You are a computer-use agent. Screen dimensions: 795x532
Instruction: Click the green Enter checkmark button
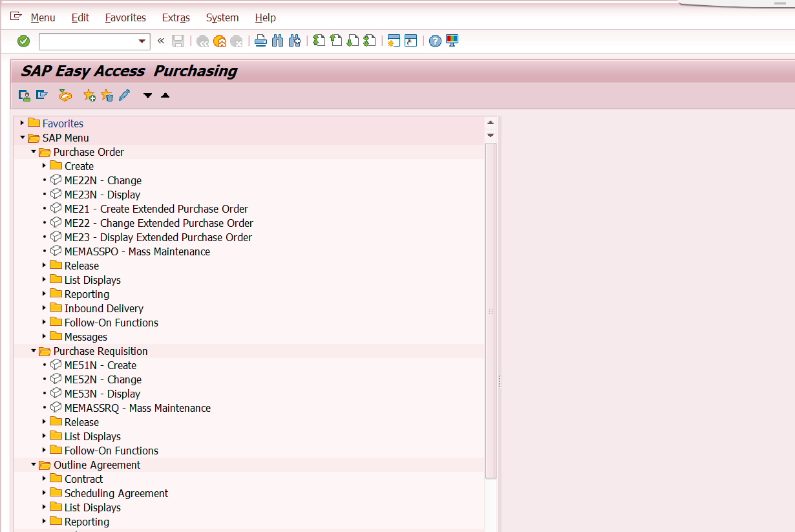click(24, 41)
